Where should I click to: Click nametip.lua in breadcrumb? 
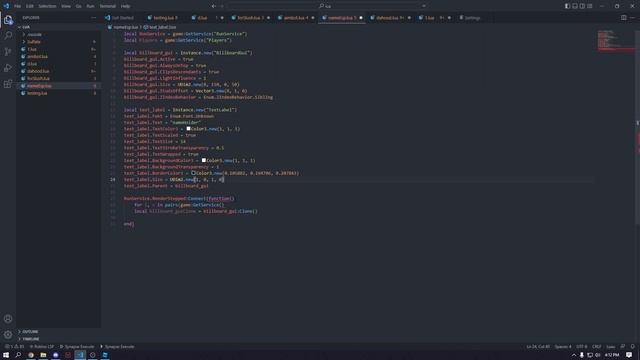[x=126, y=27]
